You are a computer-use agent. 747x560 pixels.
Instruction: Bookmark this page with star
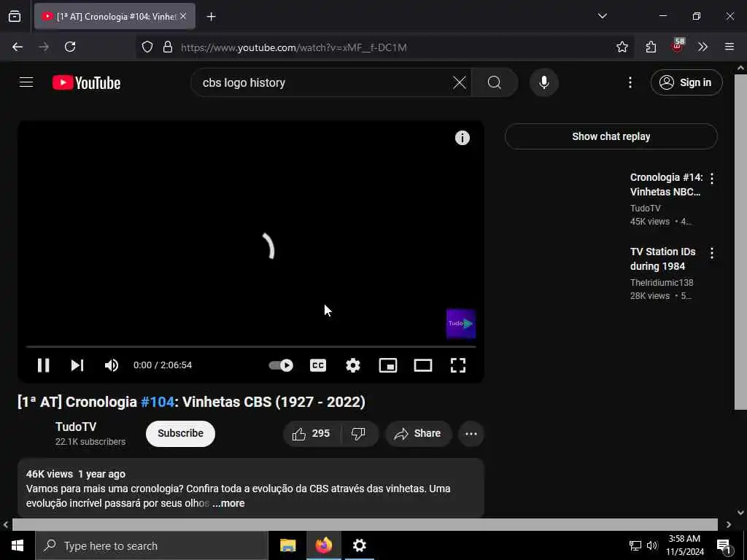[x=622, y=47]
